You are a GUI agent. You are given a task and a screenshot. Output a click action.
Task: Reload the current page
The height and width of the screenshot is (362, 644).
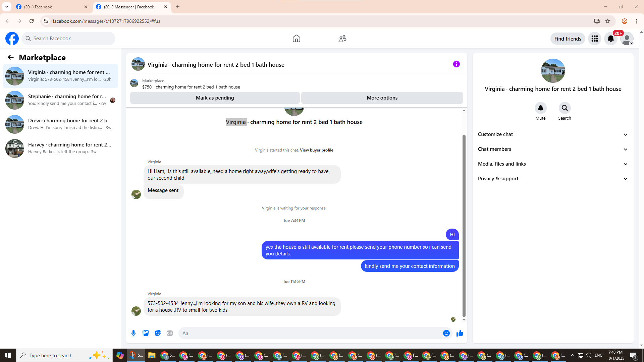click(x=32, y=21)
